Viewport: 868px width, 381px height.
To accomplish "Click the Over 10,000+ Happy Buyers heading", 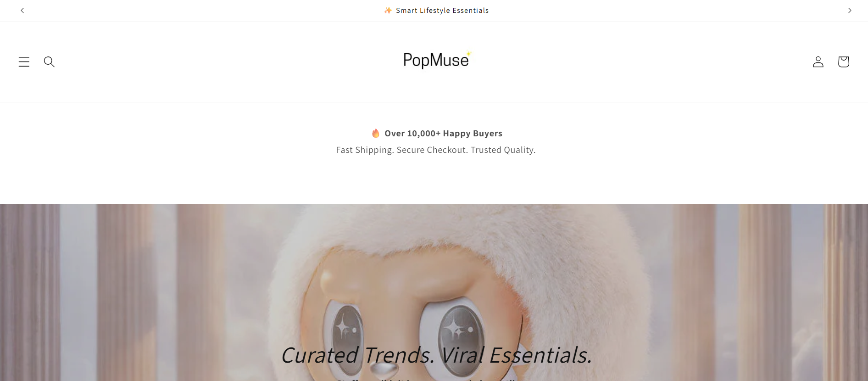I will coord(443,134).
